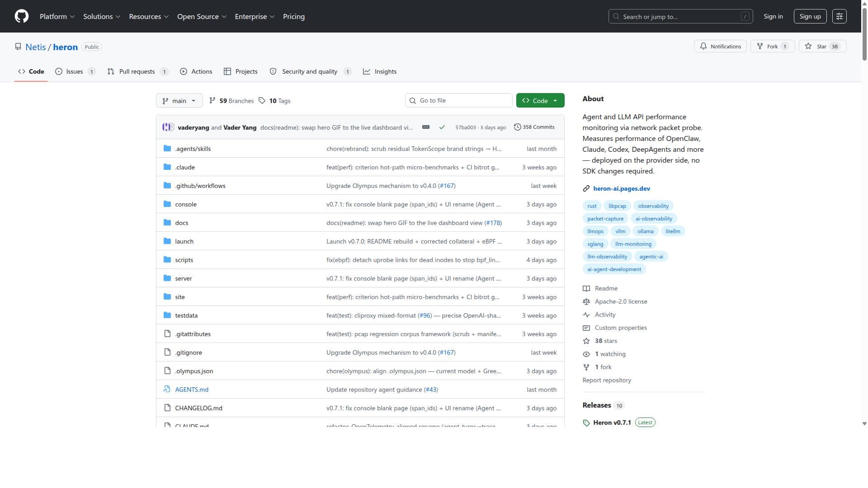Image resolution: width=868 pixels, height=488 pixels.
Task: Open the testdata folder
Action: [186, 315]
